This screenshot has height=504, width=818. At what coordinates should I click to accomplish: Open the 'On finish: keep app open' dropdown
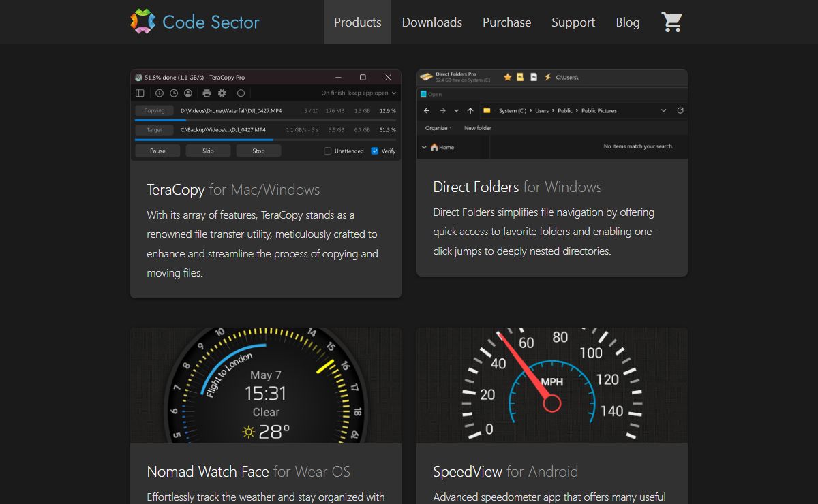(359, 93)
